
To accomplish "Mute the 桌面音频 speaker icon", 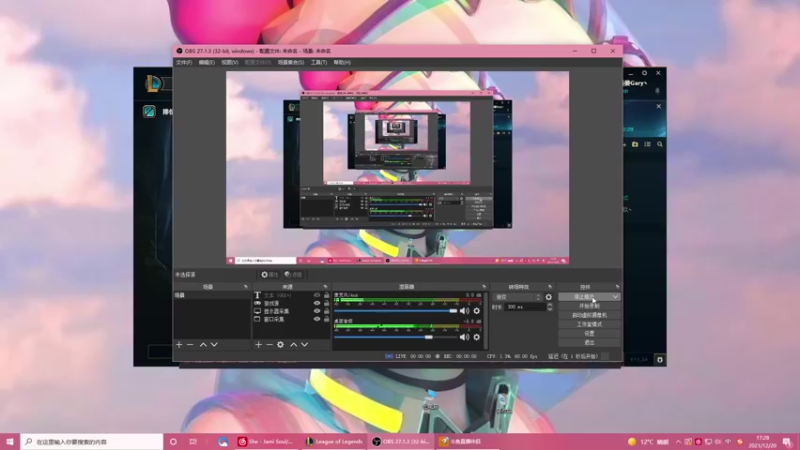I will pos(464,337).
